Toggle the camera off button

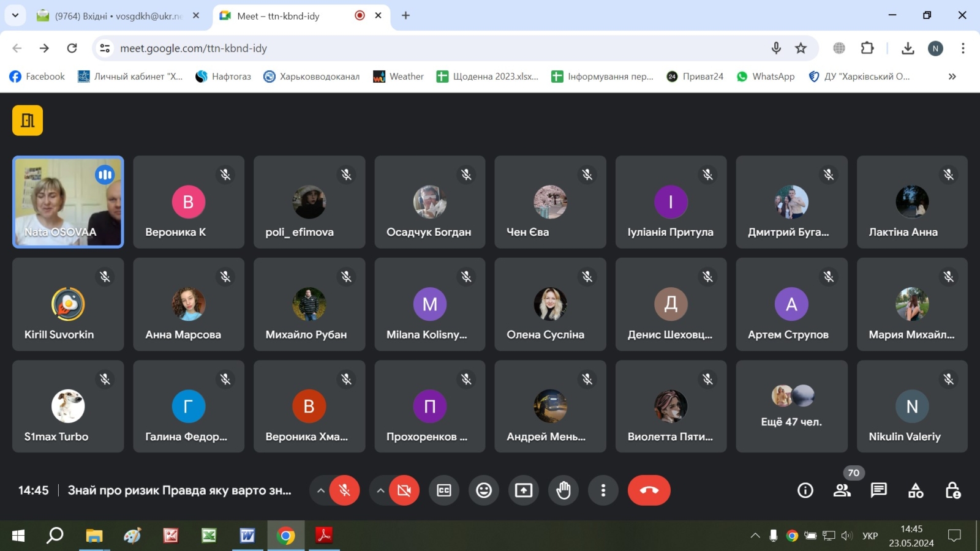404,490
